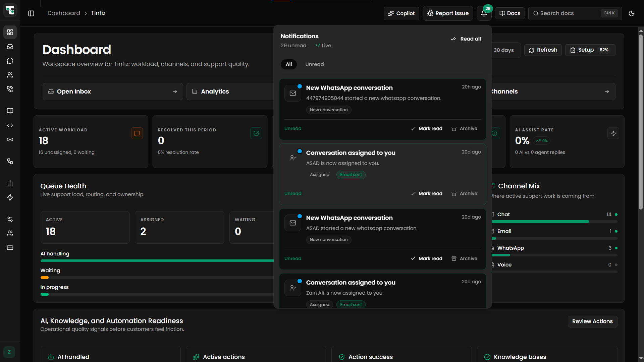Image resolution: width=644 pixels, height=362 pixels.
Task: Select Tinfiz in the breadcrumb
Action: pos(98,13)
